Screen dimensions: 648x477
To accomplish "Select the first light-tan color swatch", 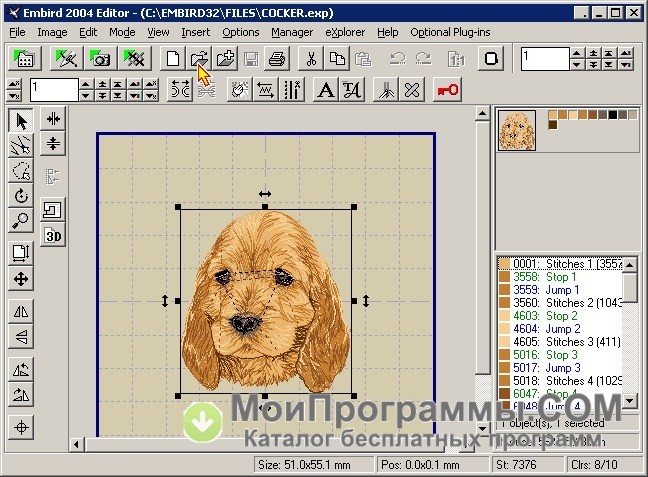I will (x=553, y=114).
